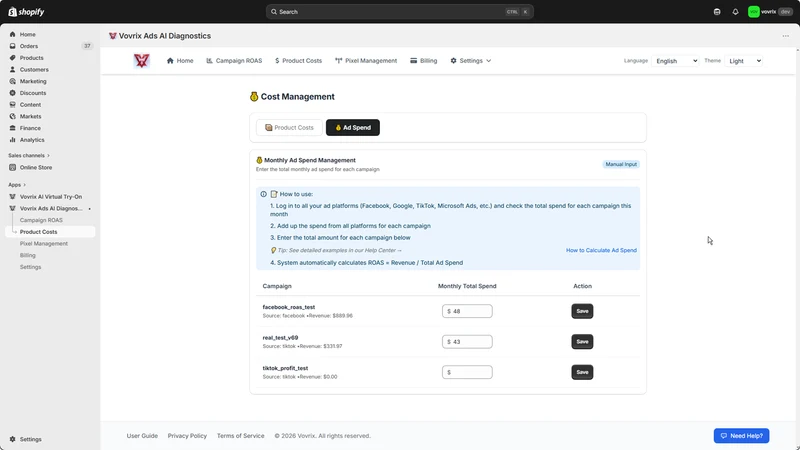The width and height of the screenshot is (800, 450).
Task: Open Billing in app navbar
Action: coord(423,61)
